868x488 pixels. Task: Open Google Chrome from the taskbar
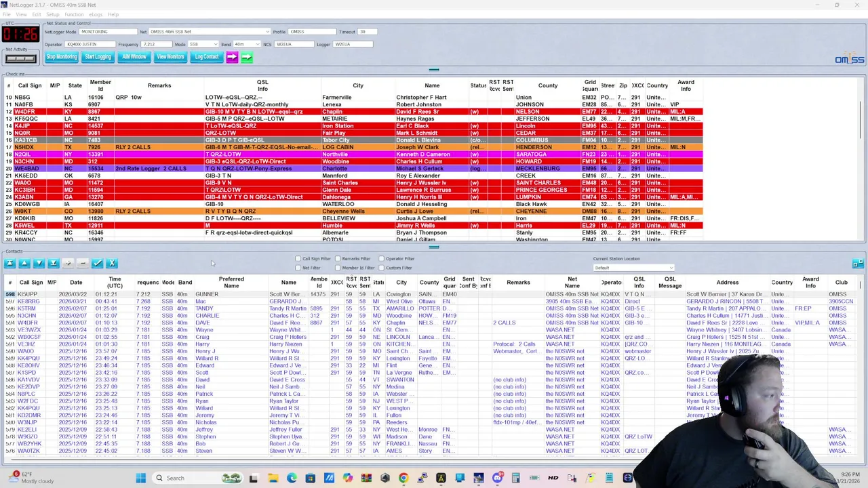click(x=403, y=479)
